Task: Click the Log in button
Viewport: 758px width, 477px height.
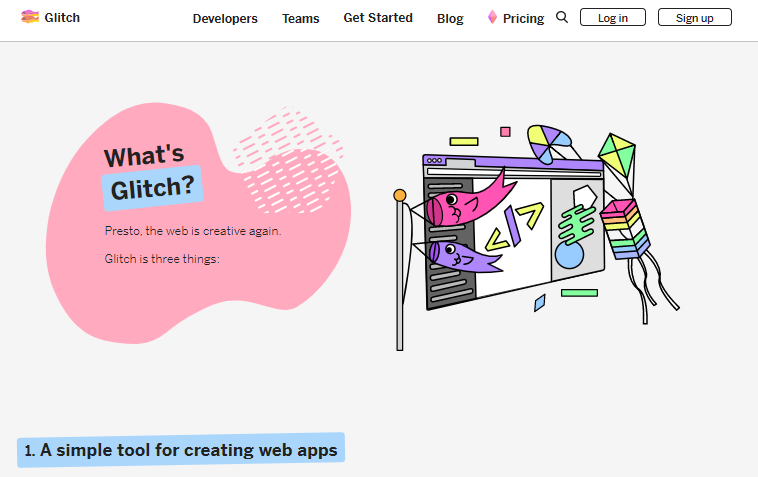Action: [x=612, y=17]
